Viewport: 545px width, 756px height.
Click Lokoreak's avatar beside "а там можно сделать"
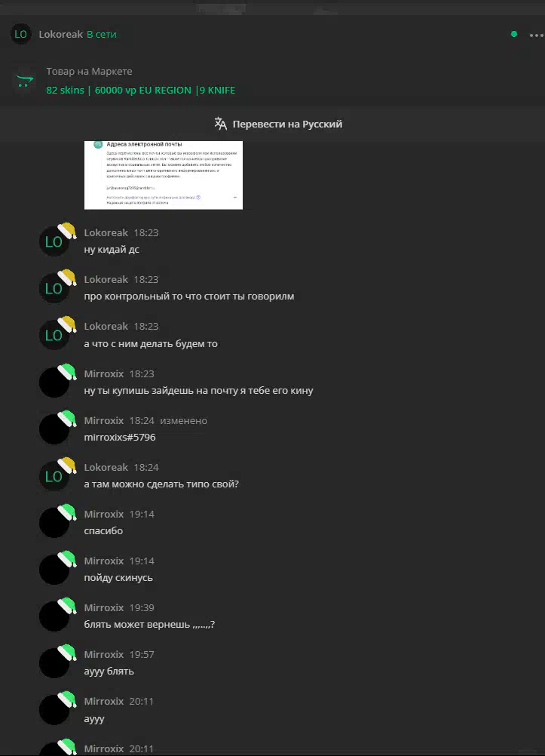[x=54, y=476]
